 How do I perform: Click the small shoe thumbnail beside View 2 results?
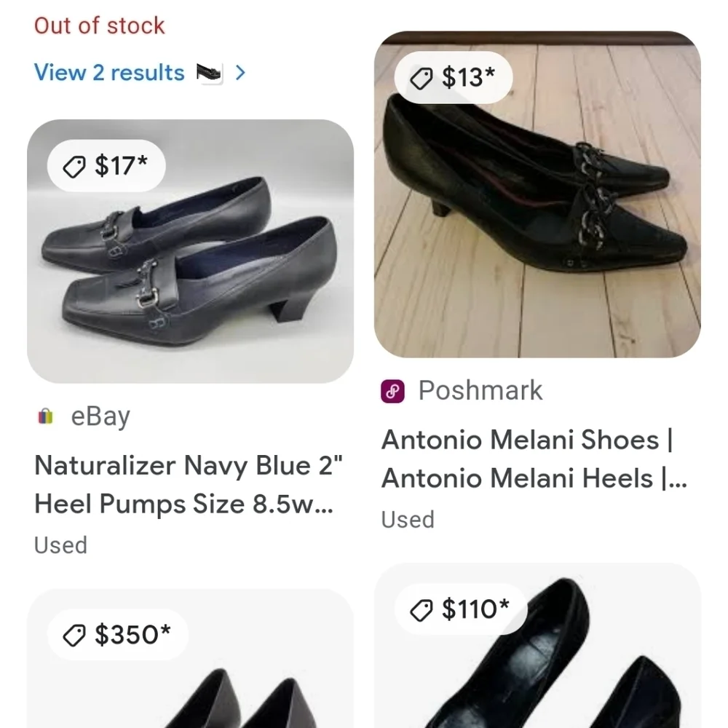pos(210,72)
